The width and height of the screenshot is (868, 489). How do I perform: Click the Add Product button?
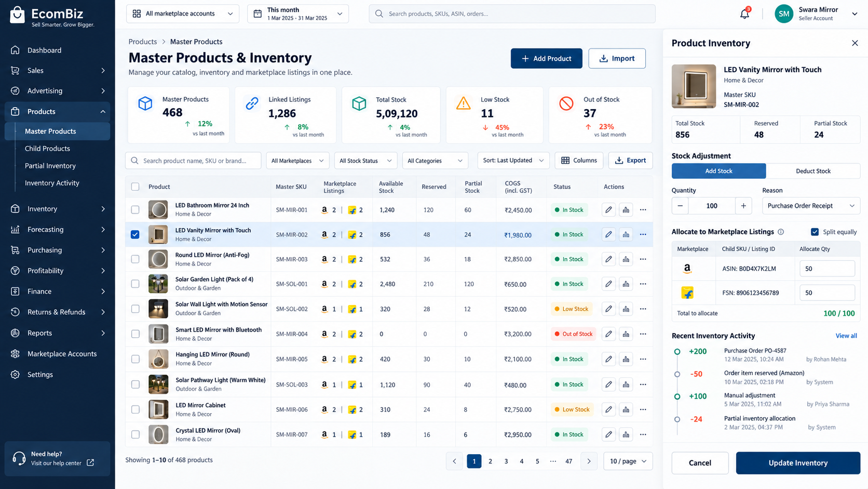546,59
